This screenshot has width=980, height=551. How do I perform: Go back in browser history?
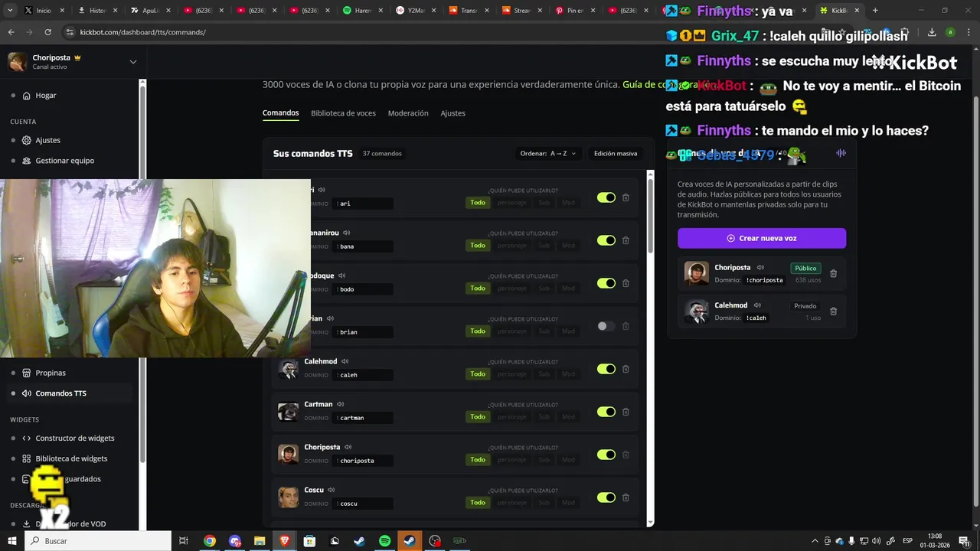(x=11, y=32)
